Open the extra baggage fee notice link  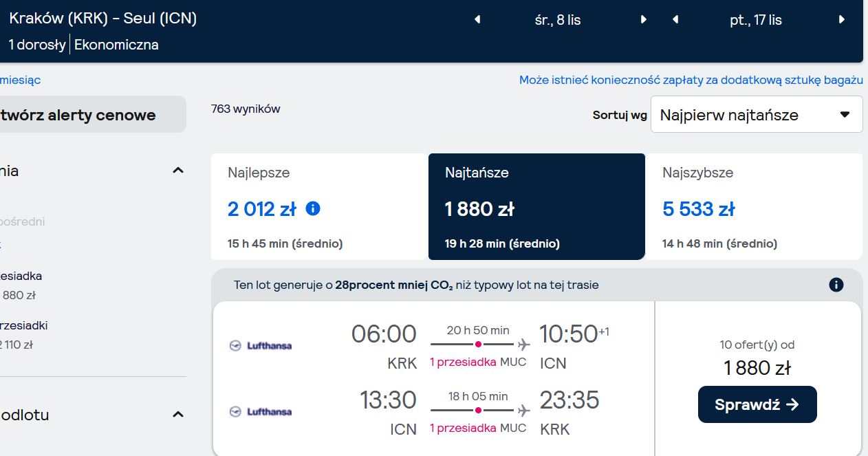click(x=691, y=80)
